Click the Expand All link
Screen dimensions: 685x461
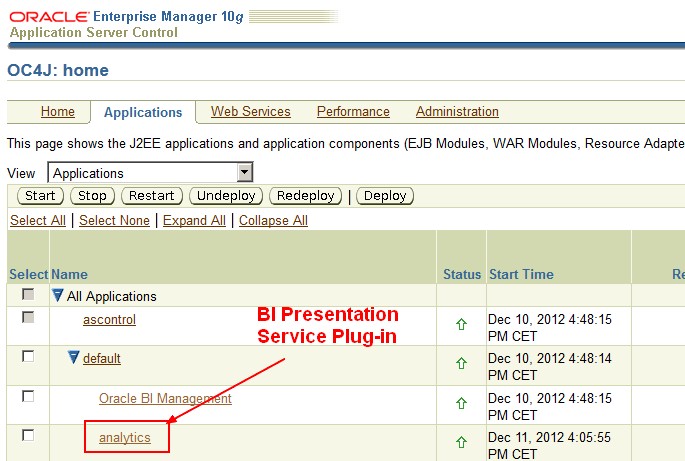point(194,220)
